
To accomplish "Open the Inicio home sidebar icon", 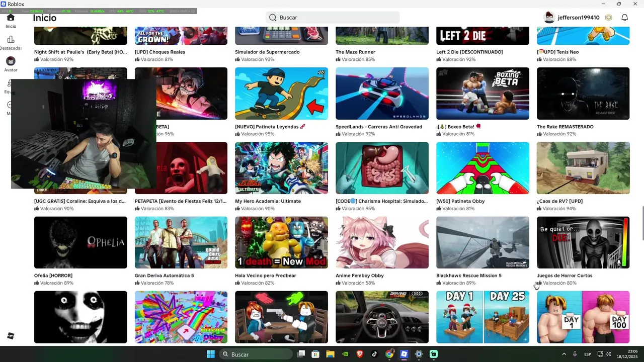I will (11, 18).
